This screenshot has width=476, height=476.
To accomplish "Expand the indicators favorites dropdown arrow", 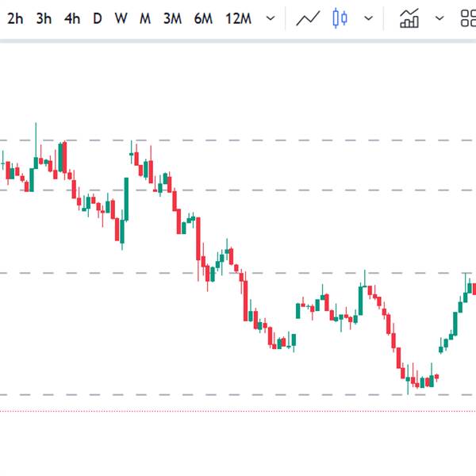I will click(x=440, y=18).
